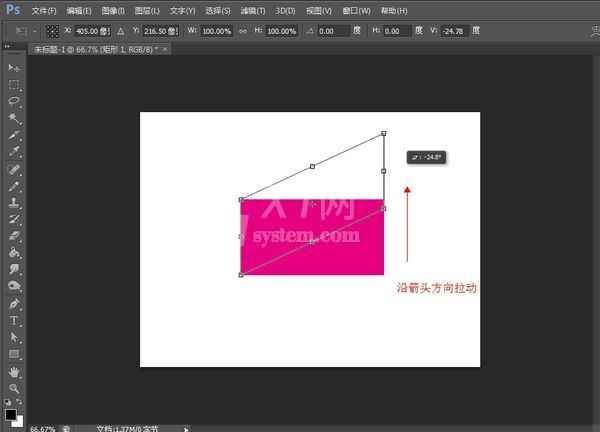Open the 编辑(E) menu
Screen dimensions: 600x432
pos(79,11)
